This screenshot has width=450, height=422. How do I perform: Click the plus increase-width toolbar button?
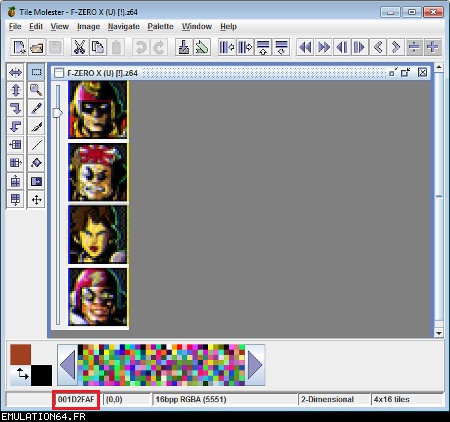coord(432,47)
